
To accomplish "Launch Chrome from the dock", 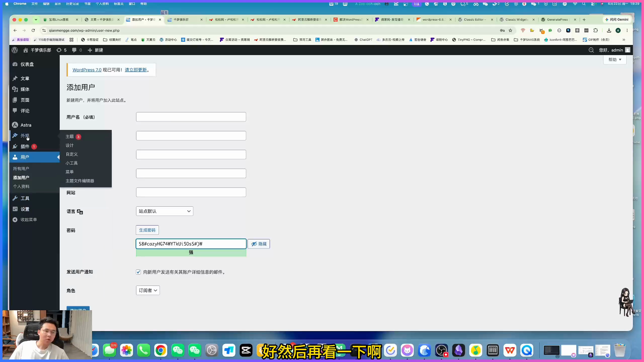I will pos(160,350).
